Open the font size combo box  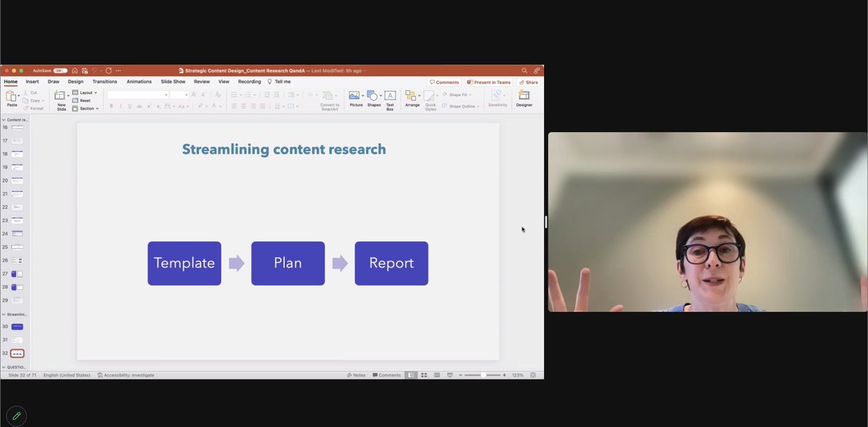(179, 95)
